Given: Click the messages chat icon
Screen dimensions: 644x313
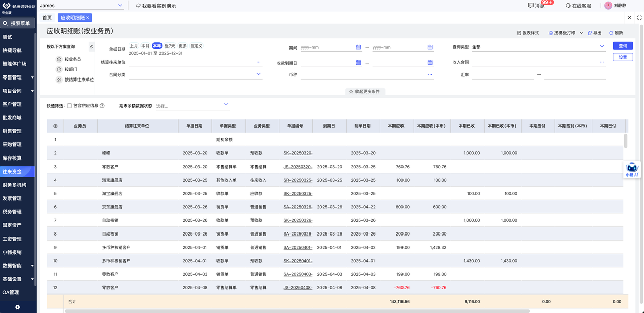Looking at the screenshot, I should 531,6.
